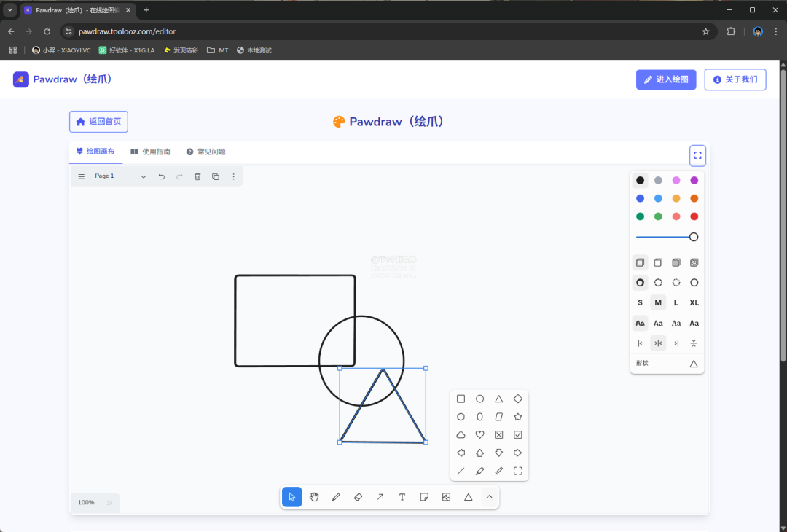Pick the Sticky note tool
The image size is (787, 532).
tap(424, 497)
